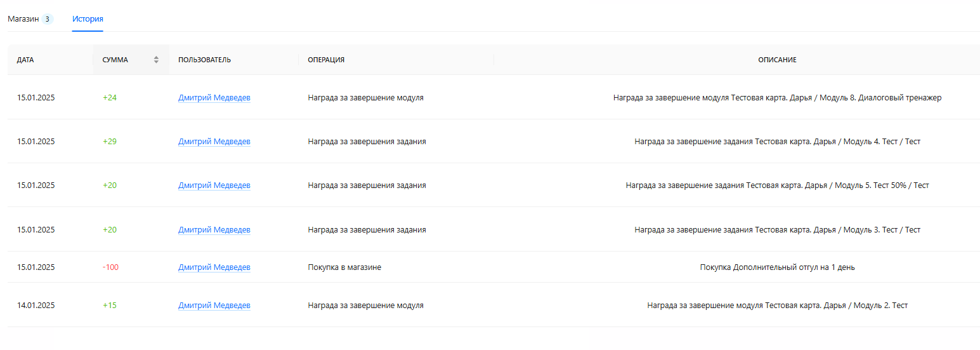The width and height of the screenshot is (980, 350).
Task: Open Дмитрий Медведев link in the +24 row
Action: (214, 98)
